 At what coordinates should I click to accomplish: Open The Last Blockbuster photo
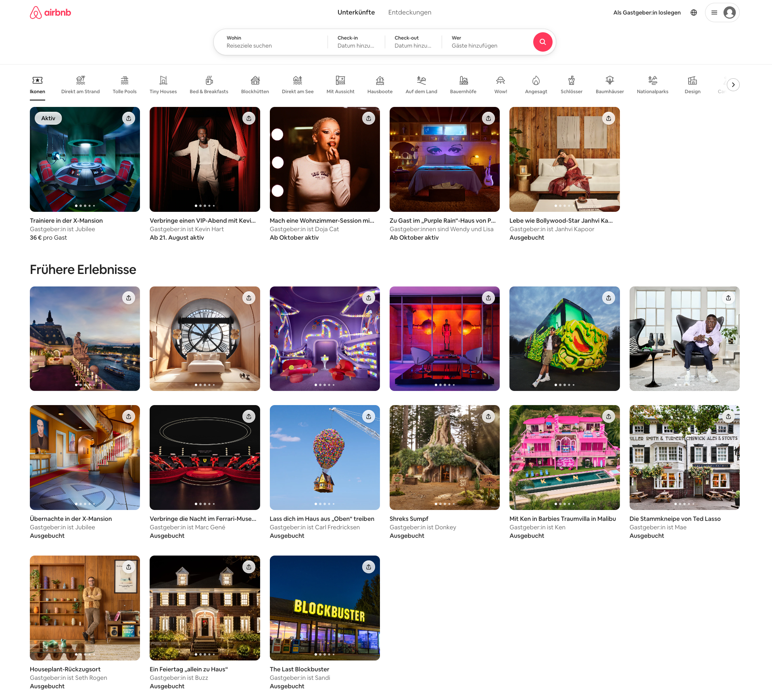(x=324, y=608)
